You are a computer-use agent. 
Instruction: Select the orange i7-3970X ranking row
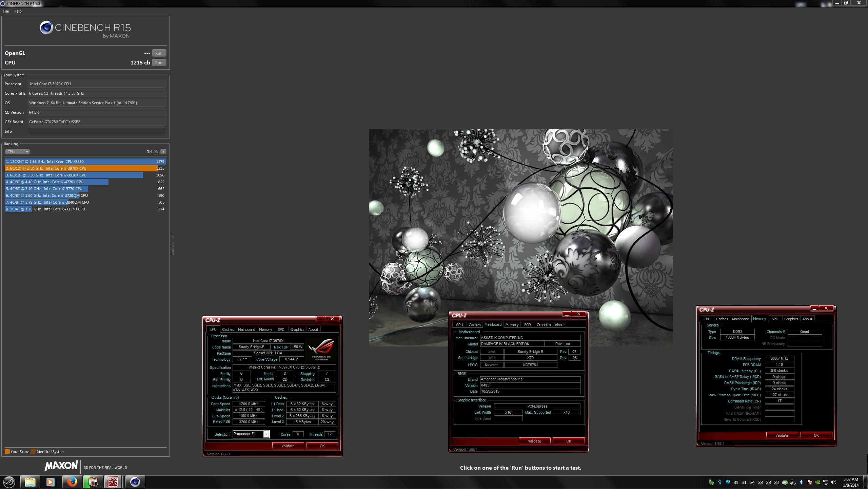(x=85, y=169)
